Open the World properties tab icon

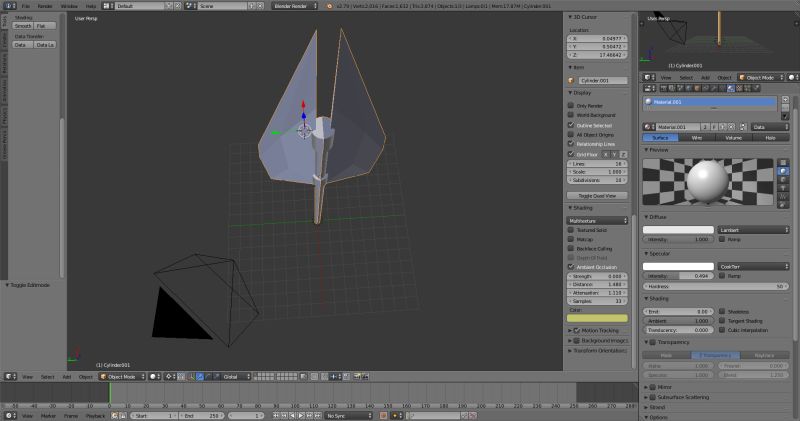[x=688, y=88]
